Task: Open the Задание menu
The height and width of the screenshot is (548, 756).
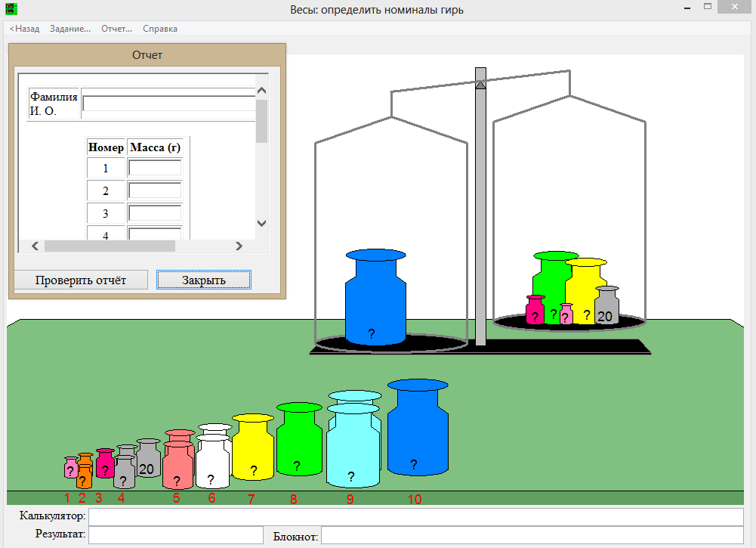Action: (x=69, y=29)
